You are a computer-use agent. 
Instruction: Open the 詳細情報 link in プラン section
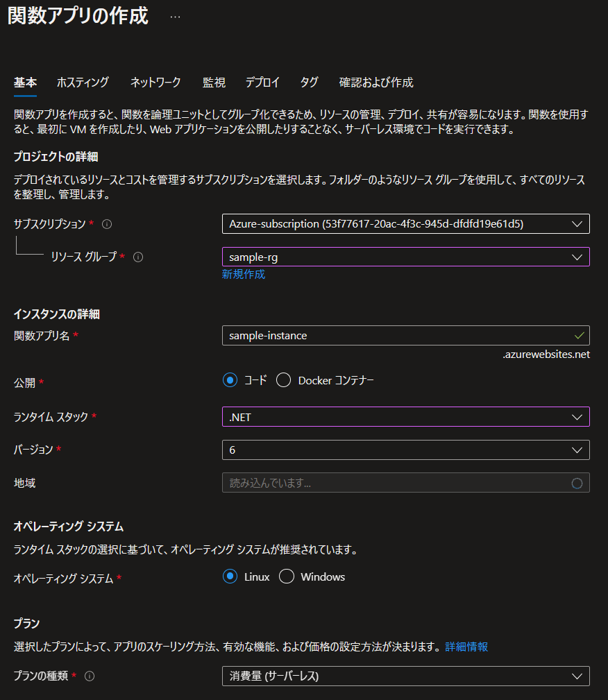pos(466,647)
